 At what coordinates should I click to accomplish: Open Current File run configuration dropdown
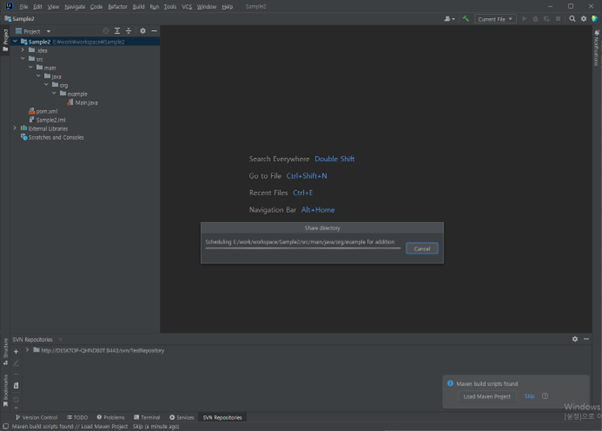(495, 19)
